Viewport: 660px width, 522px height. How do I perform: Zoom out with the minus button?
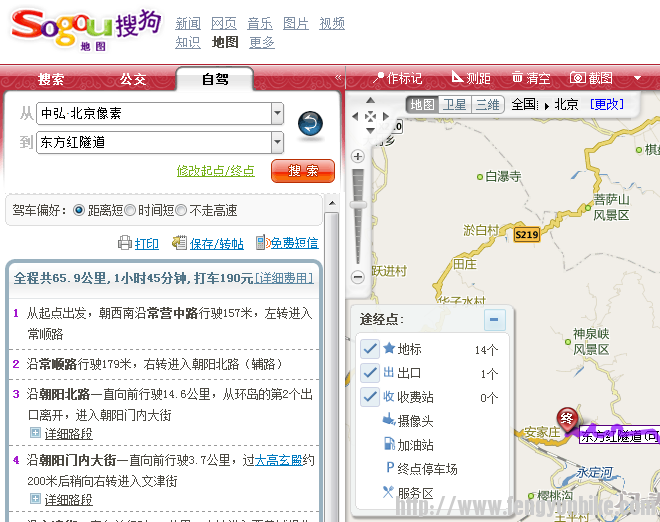tap(358, 277)
